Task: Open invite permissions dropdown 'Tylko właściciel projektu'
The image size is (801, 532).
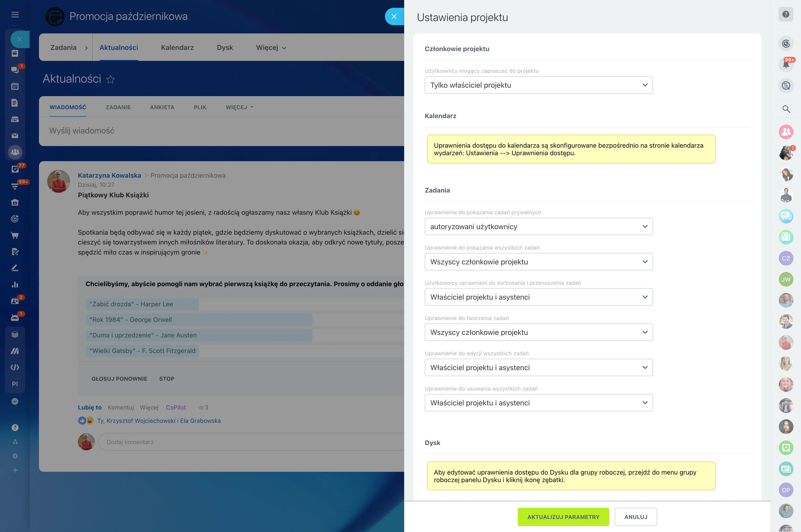Action: (x=538, y=85)
